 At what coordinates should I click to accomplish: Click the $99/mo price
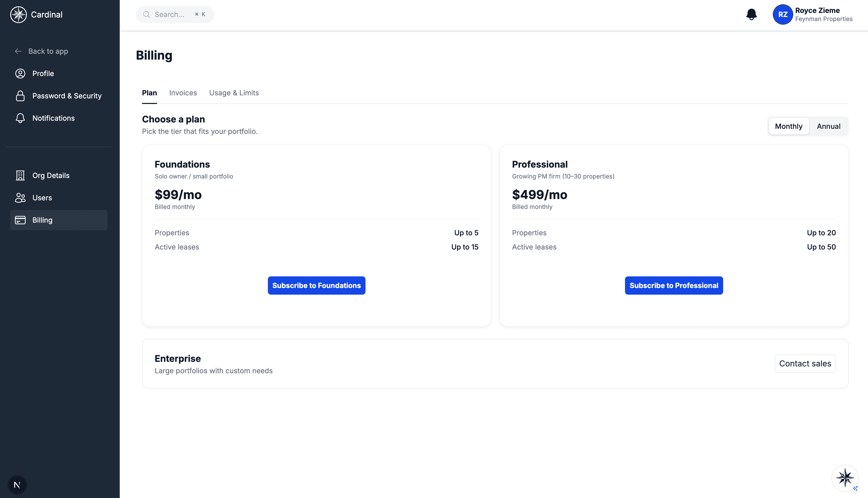178,195
